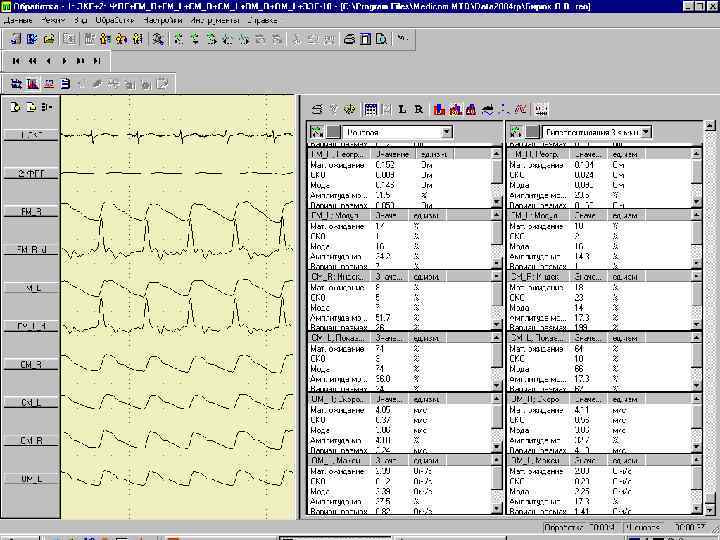Open the Вид menu

click(x=81, y=20)
